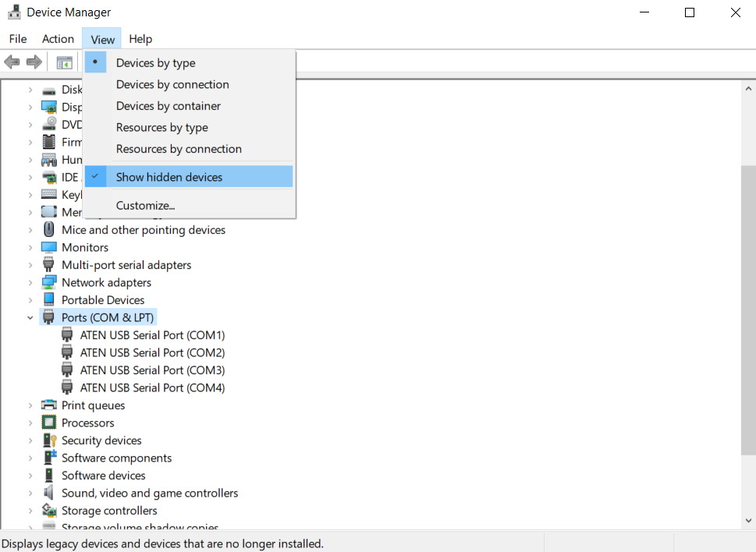Screen dimensions: 756x552
Task: Open the Customize... menu entry
Action: point(145,206)
